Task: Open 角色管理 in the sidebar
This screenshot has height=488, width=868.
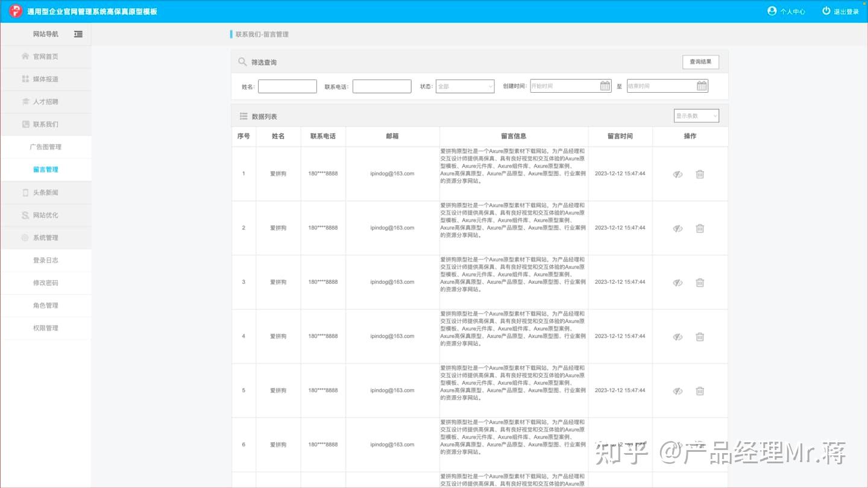Action: coord(46,305)
